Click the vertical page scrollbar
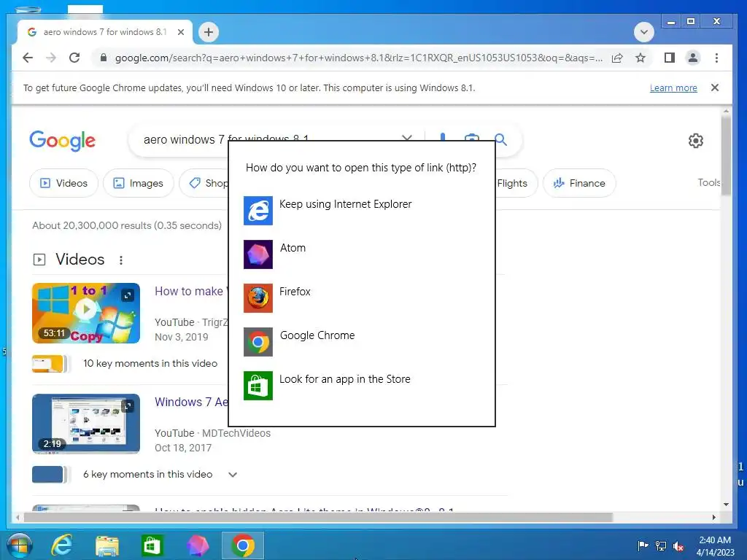Viewport: 747px width, 560px height. tap(726, 155)
